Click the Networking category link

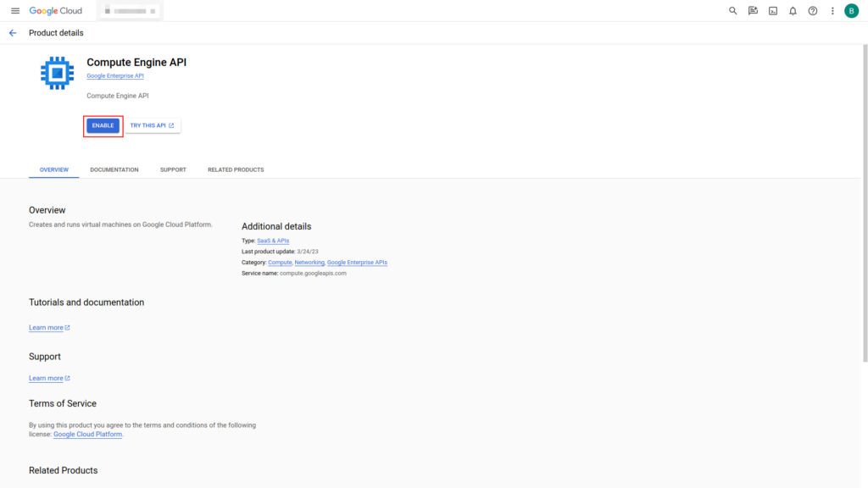309,263
